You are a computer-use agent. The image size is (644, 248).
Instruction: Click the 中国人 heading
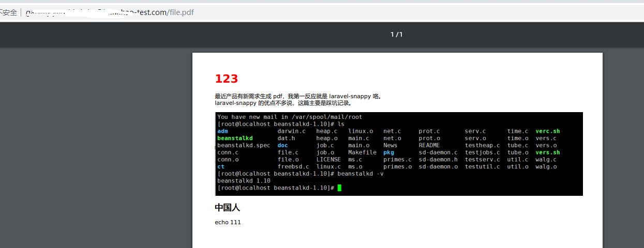pyautogui.click(x=228, y=208)
